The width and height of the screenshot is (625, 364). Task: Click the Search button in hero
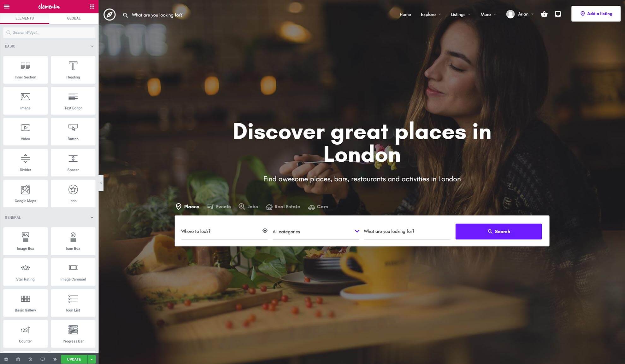pos(498,231)
